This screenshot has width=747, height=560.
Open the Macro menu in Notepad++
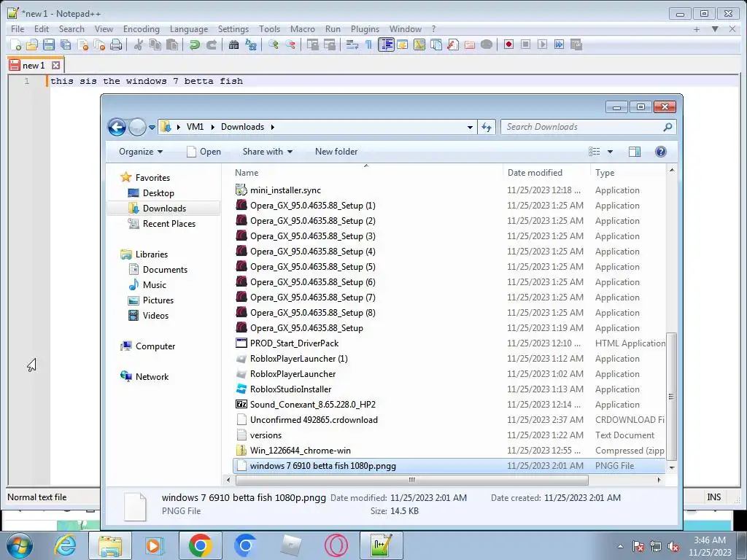pyautogui.click(x=303, y=29)
